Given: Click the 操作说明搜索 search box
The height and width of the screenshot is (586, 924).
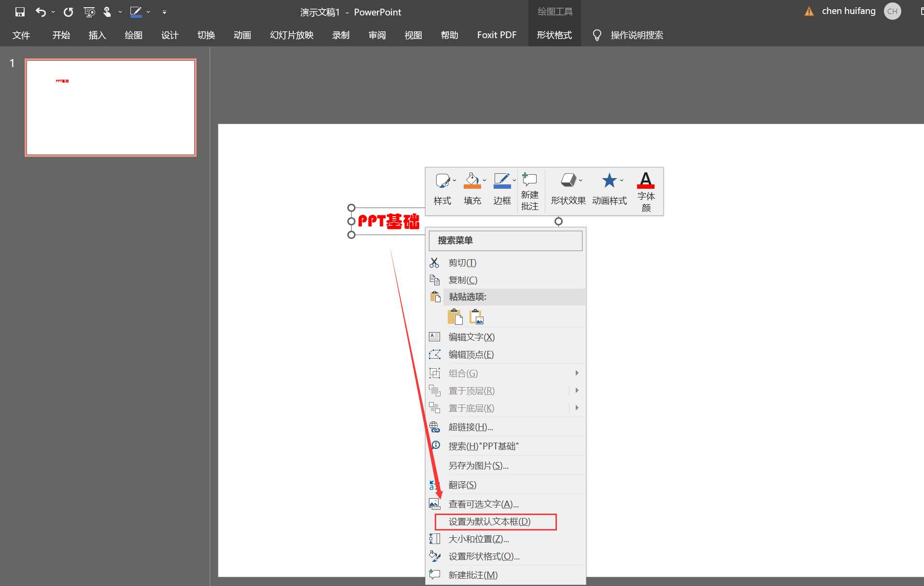Looking at the screenshot, I should click(x=637, y=35).
